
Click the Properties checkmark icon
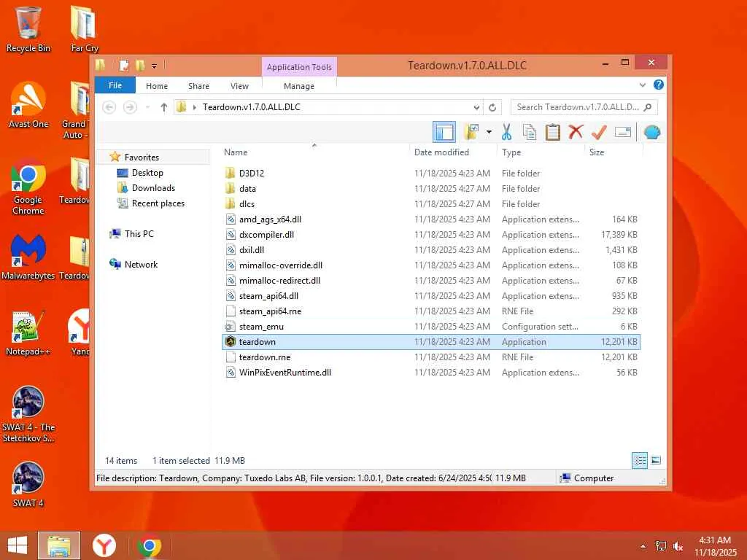pyautogui.click(x=599, y=132)
